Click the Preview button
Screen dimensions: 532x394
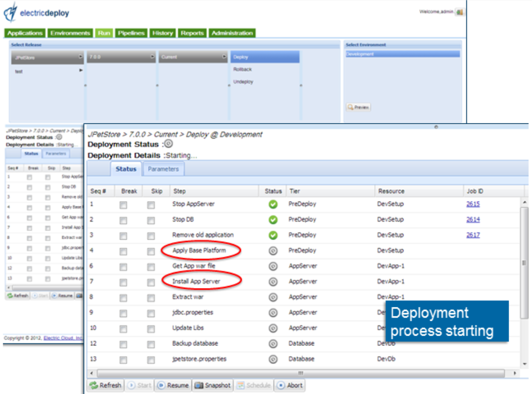click(358, 107)
